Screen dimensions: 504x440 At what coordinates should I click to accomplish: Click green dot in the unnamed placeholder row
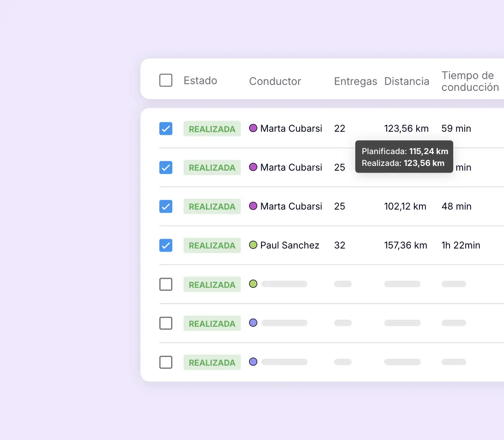(x=253, y=284)
